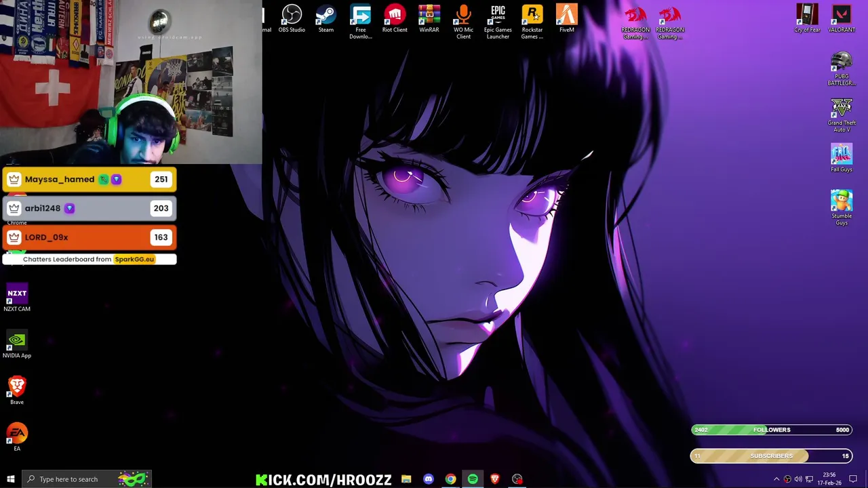This screenshot has height=488, width=868.
Task: Select the left REDRAGON Gaming shortcut
Action: point(635,22)
